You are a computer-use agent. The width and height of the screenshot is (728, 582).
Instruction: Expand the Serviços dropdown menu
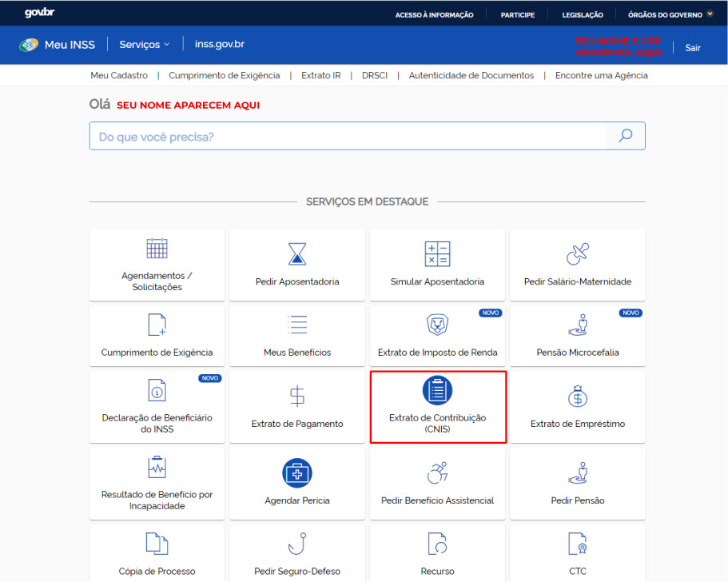[x=145, y=45]
